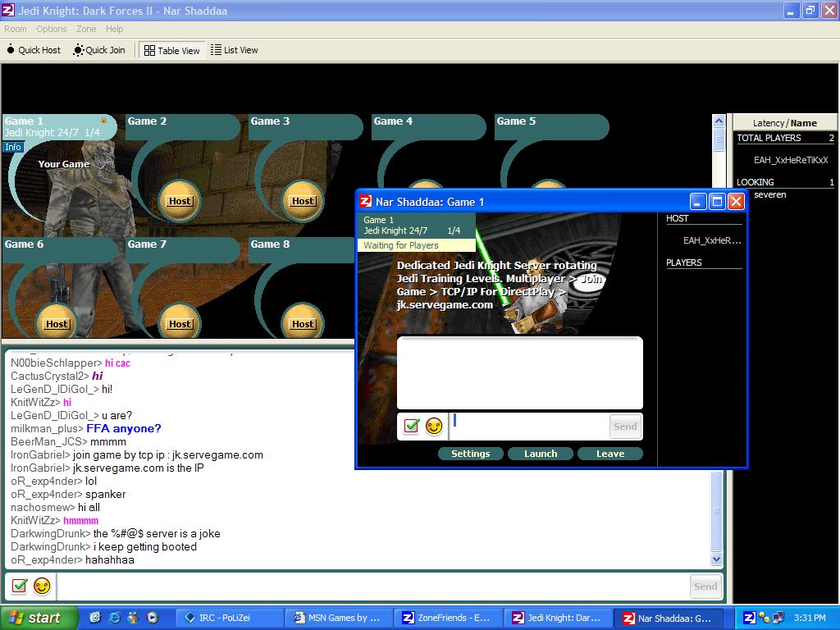Click the checkmark icon in Game 1 chat
This screenshot has width=840, height=630.
click(x=412, y=427)
